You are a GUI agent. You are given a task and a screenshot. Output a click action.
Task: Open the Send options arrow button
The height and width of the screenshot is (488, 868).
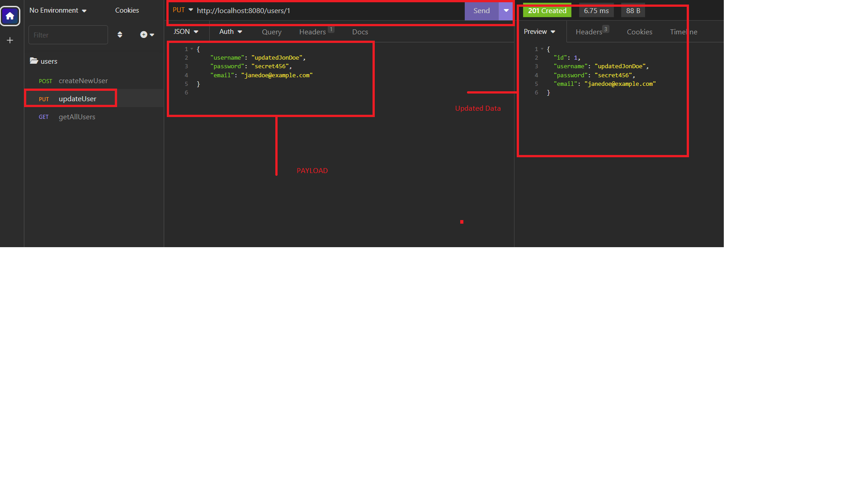pos(506,10)
